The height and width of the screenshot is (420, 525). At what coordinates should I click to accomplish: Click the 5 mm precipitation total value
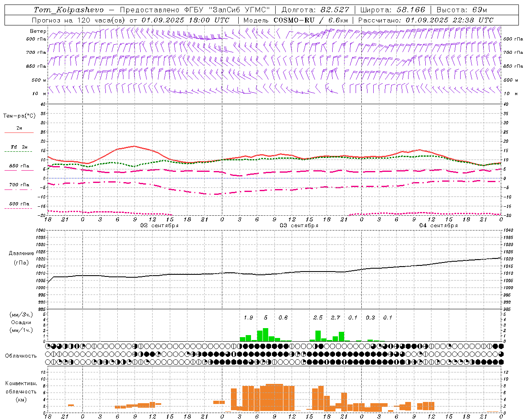(x=266, y=318)
